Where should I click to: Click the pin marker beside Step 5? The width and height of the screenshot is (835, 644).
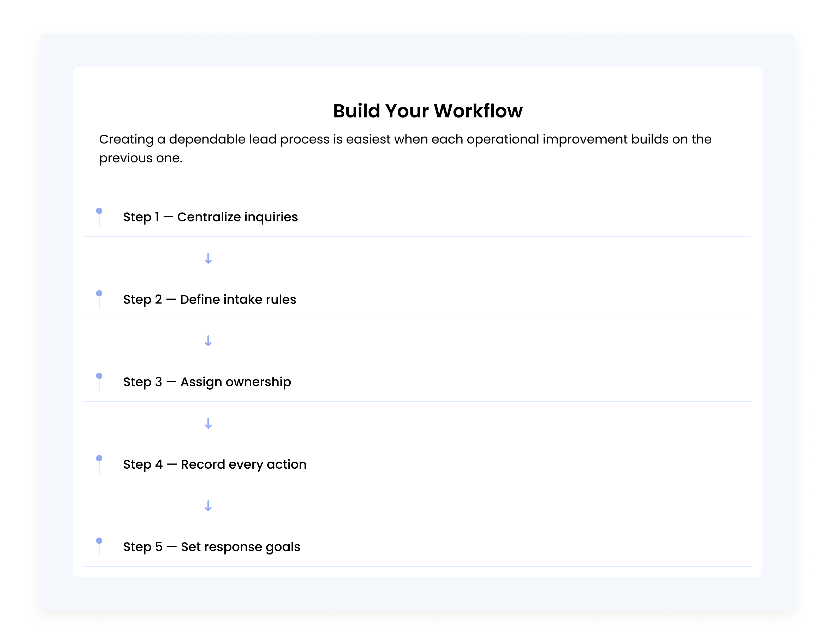coord(99,547)
